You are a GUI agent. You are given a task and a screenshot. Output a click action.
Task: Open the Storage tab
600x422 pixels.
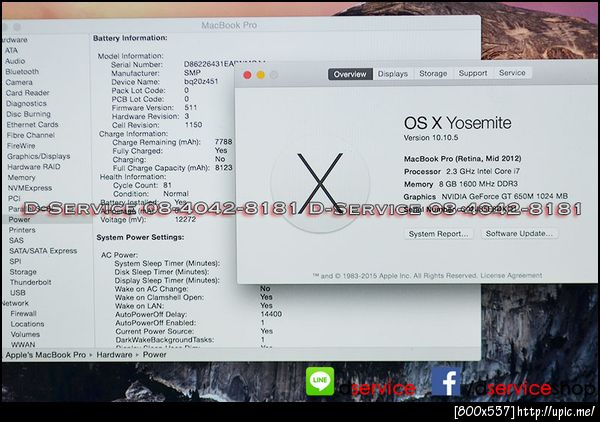433,73
